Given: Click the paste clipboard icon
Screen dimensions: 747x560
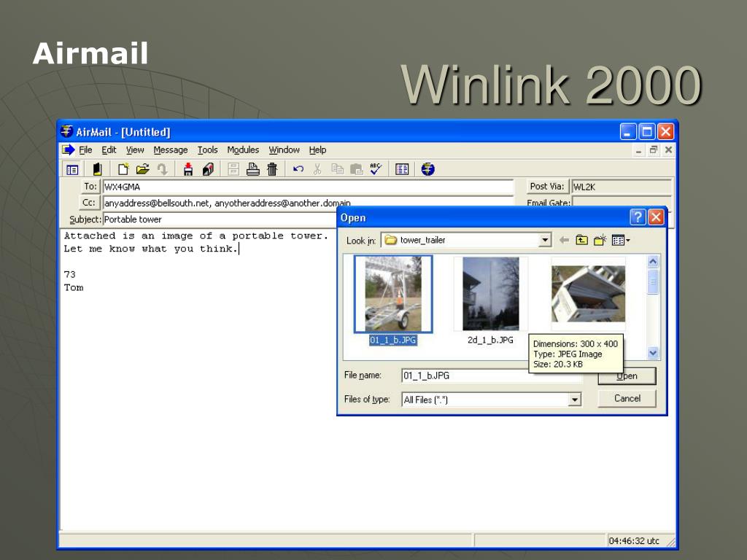Looking at the screenshot, I should (356, 169).
